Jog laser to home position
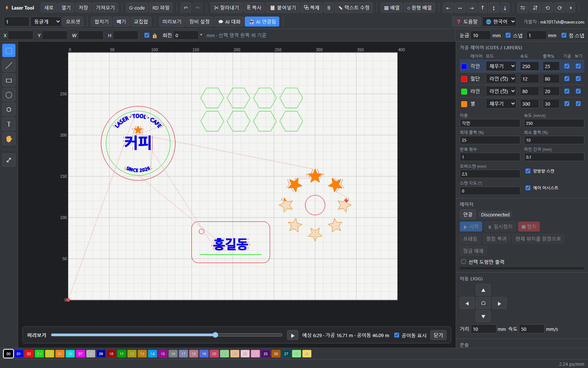Screen dimensions: 588x368 pos(483,303)
